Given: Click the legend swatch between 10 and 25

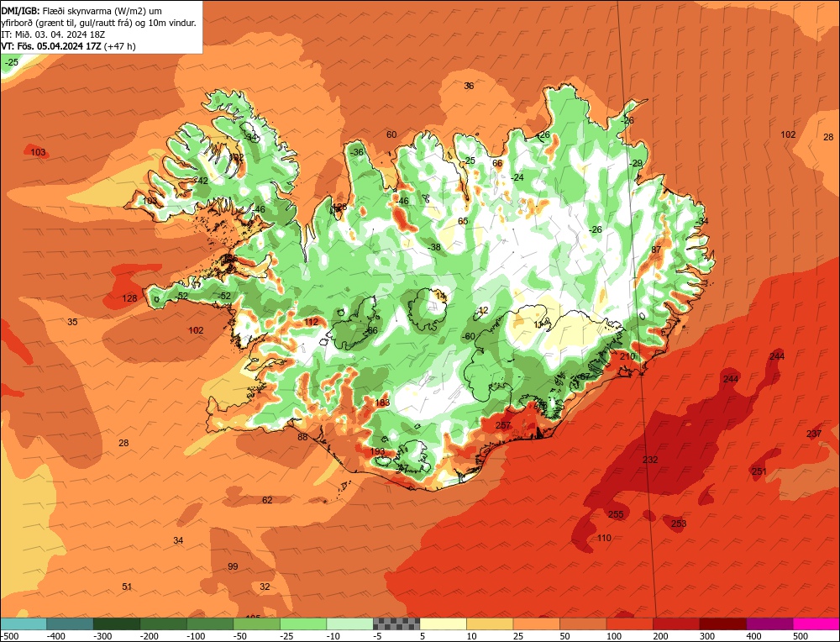Looking at the screenshot, I should click(x=490, y=624).
